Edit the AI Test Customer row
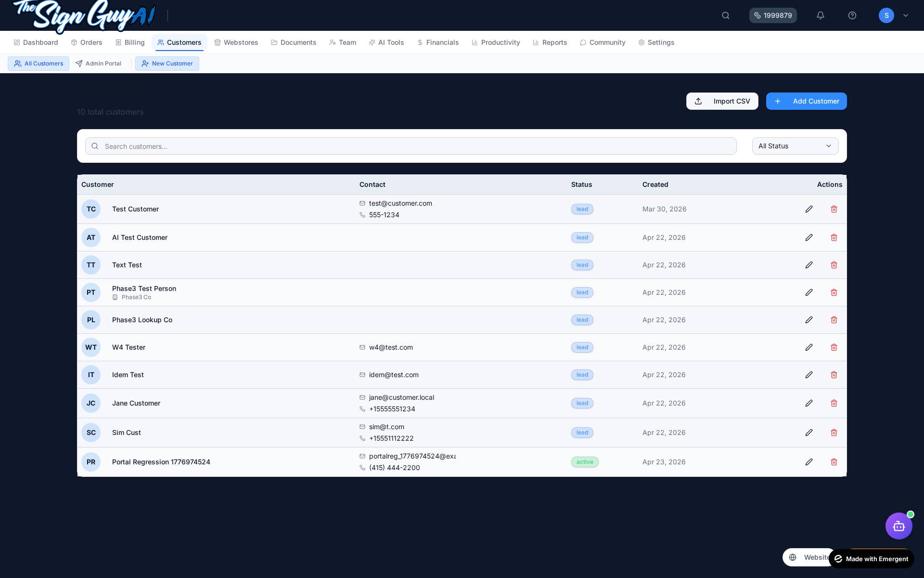924x578 pixels. 809,237
